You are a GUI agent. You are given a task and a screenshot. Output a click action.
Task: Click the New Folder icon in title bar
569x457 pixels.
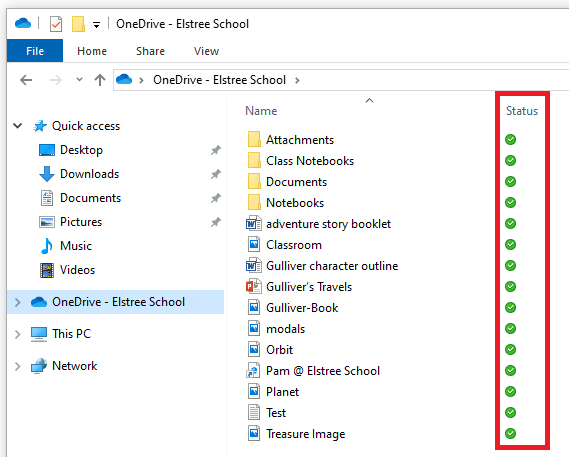point(78,24)
